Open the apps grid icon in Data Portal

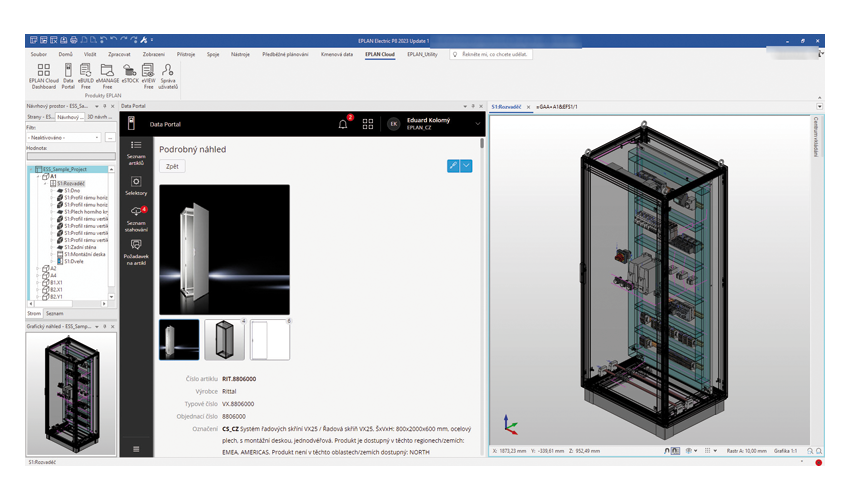coord(368,124)
